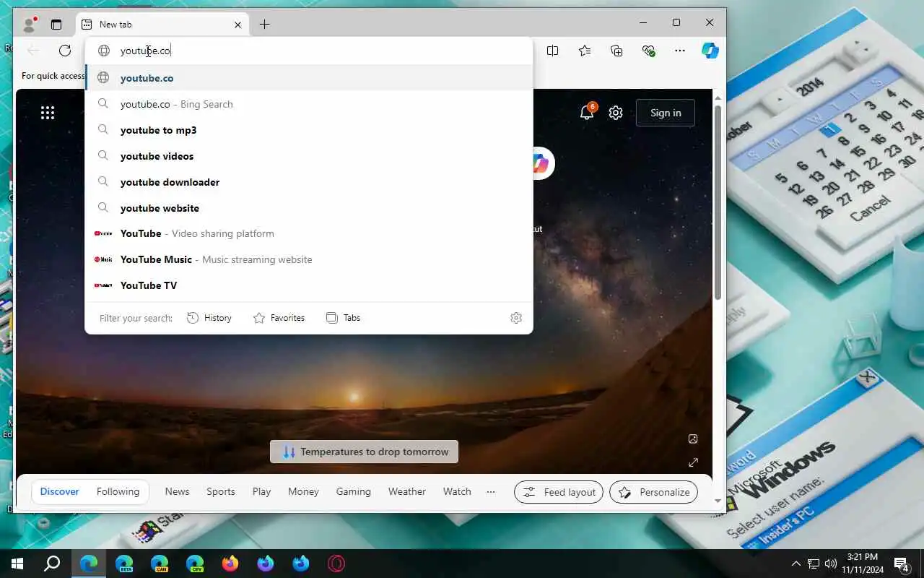Open the Sports feed category

[x=221, y=491]
